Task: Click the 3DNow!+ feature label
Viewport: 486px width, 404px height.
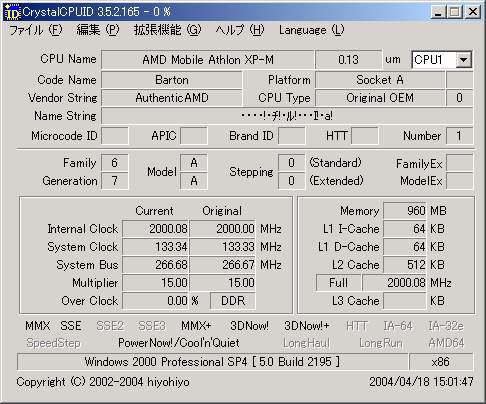Action: coord(307,326)
